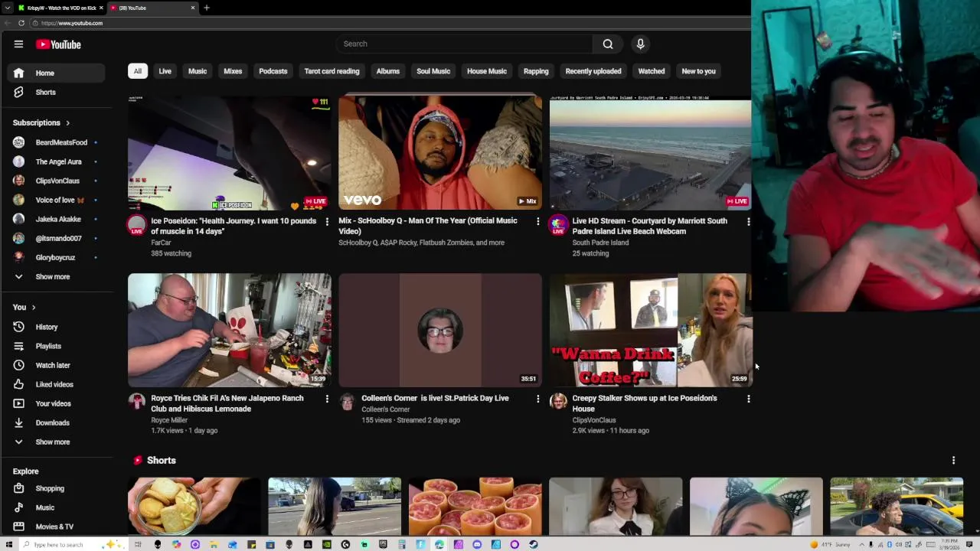Reload the page with browser refresh
The width and height of the screenshot is (980, 551).
coord(21,23)
